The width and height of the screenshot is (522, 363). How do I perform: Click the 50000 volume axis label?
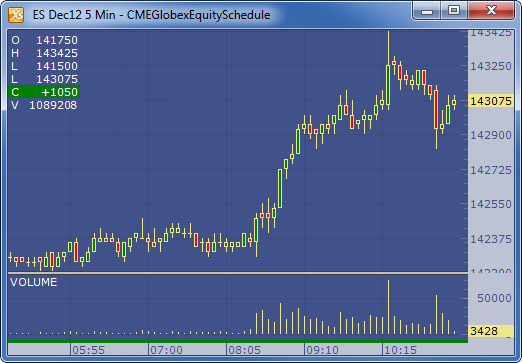click(494, 298)
